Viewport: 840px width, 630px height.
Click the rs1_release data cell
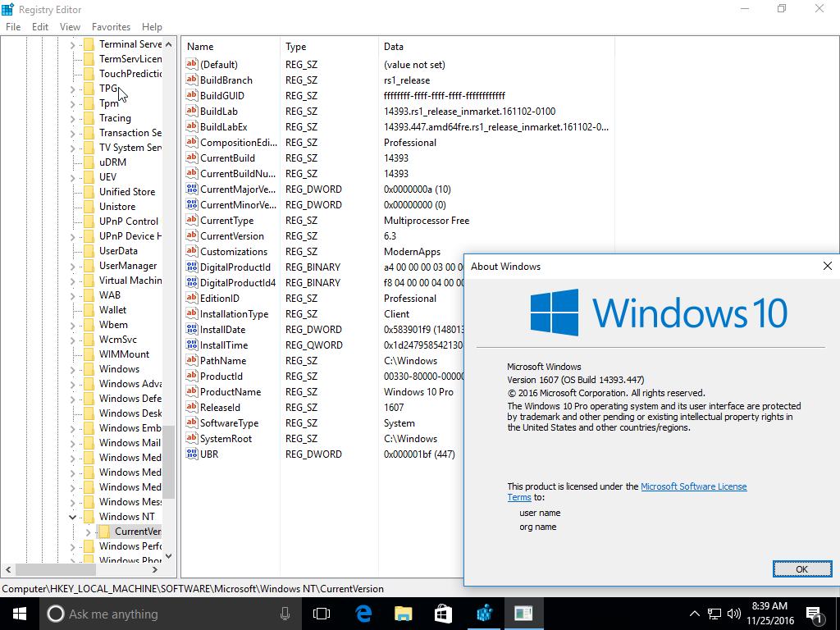pyautogui.click(x=407, y=80)
